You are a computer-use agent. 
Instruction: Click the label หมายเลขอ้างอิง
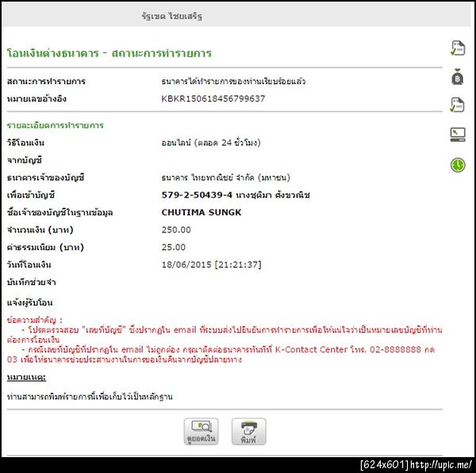pyautogui.click(x=36, y=98)
